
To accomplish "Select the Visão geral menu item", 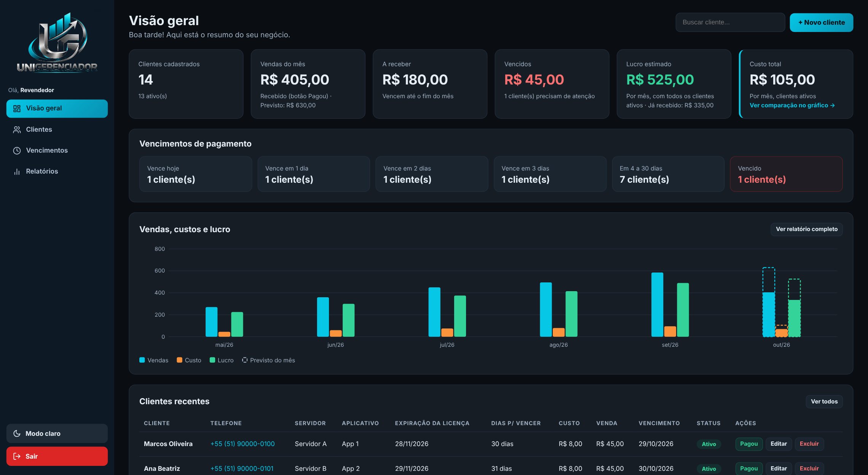I will click(57, 108).
